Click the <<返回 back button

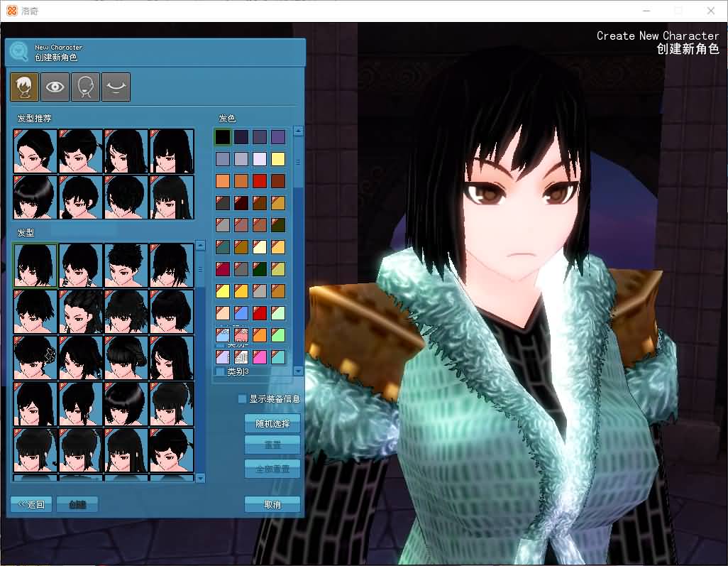point(31,504)
